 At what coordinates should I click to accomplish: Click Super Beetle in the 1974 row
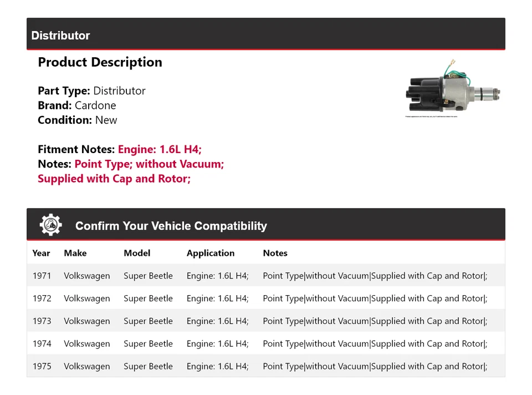149,344
